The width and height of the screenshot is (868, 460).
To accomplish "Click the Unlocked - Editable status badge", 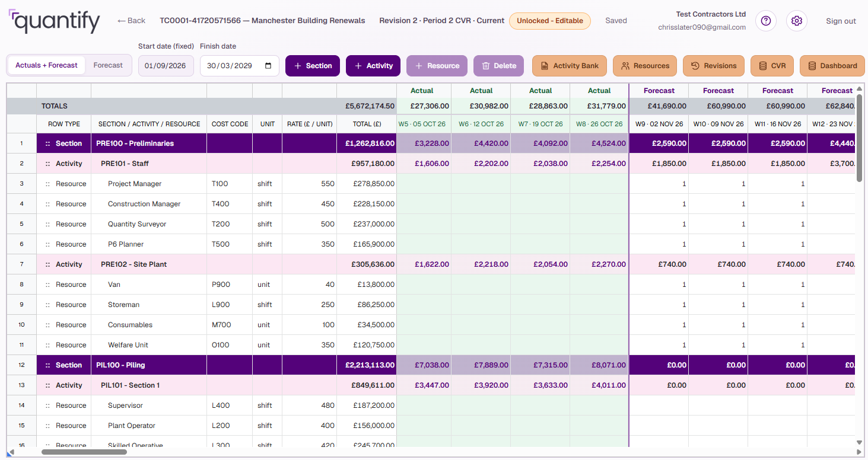I will (550, 21).
